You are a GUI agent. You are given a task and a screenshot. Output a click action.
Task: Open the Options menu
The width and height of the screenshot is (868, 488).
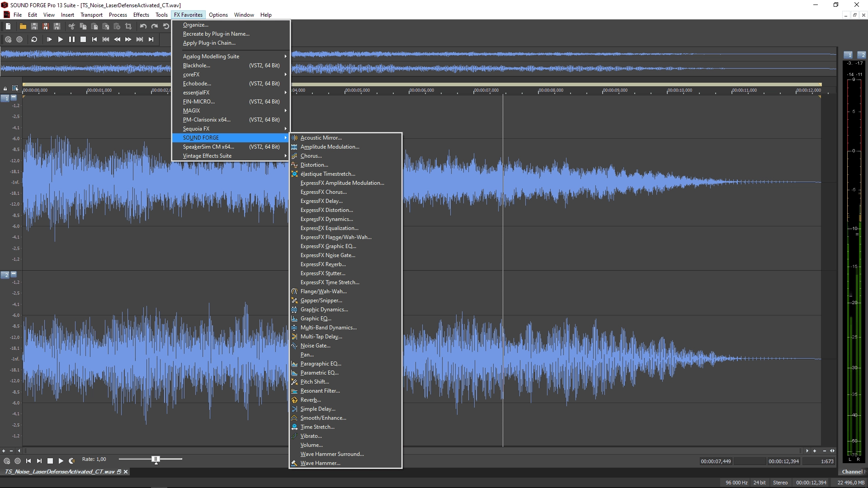[218, 15]
